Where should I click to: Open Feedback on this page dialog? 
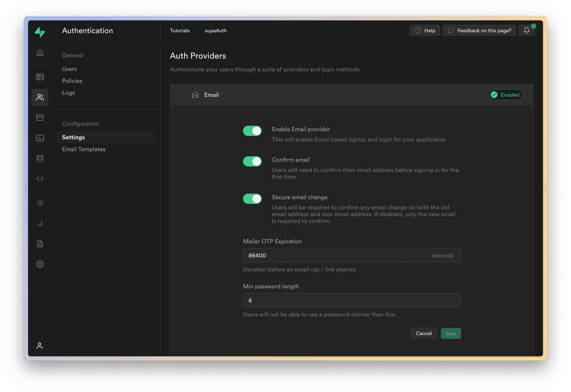[479, 30]
